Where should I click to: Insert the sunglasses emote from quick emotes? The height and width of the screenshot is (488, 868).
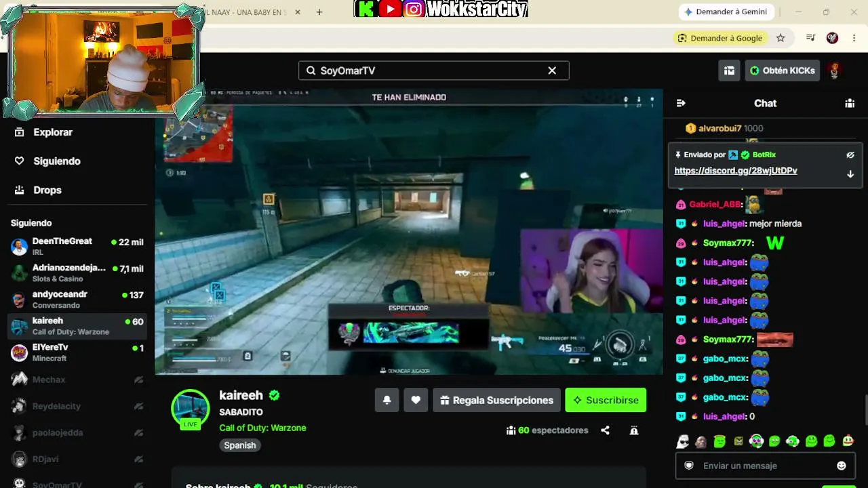[683, 442]
